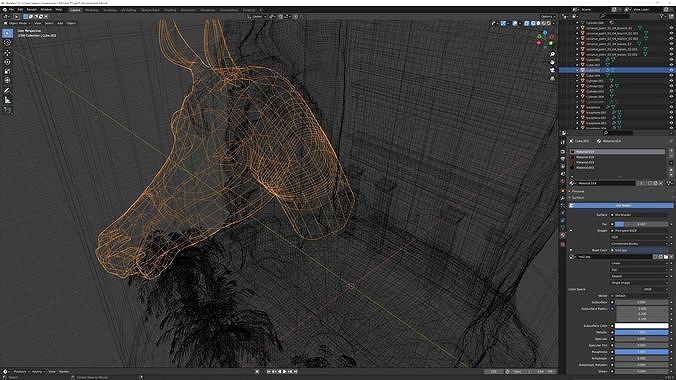Collapse the Surface panel
Screen dimensions: 676x380
(x=578, y=198)
